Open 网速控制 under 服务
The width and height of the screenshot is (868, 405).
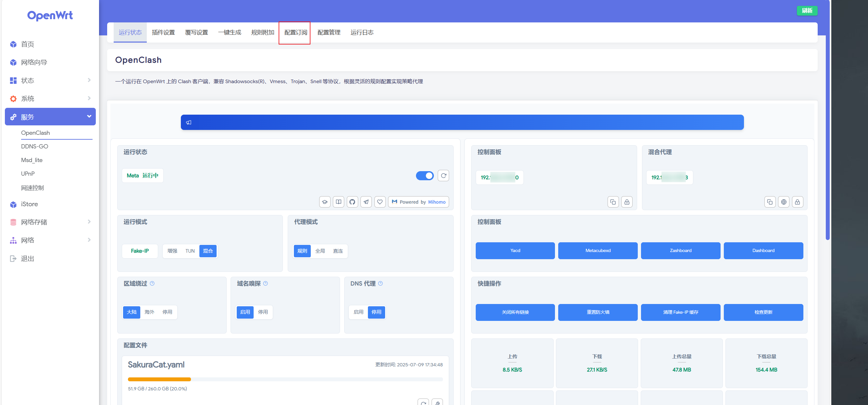click(x=32, y=188)
